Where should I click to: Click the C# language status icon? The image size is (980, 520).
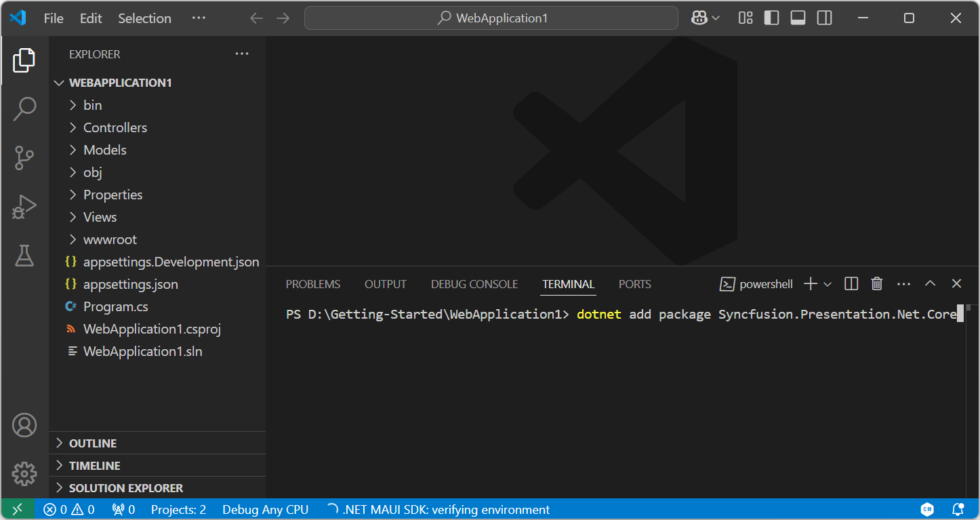[x=927, y=509]
